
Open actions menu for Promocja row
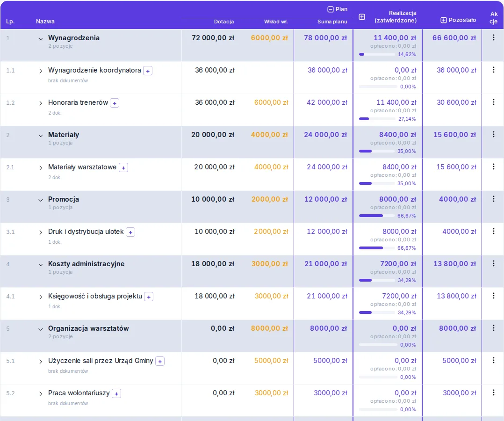pos(493,199)
